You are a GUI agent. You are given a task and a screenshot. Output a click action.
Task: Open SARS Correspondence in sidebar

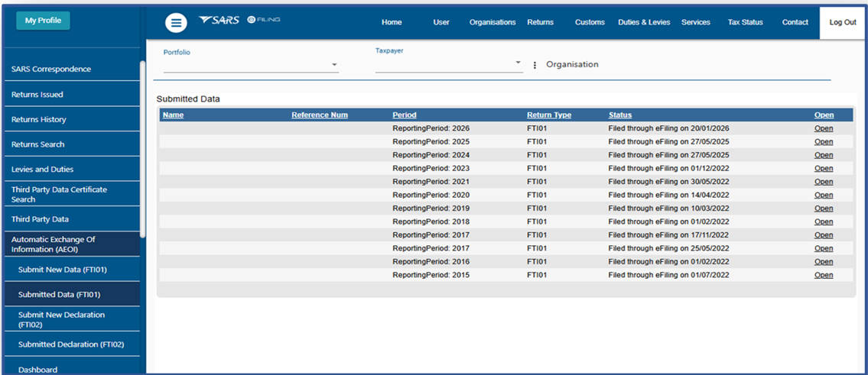tap(51, 70)
